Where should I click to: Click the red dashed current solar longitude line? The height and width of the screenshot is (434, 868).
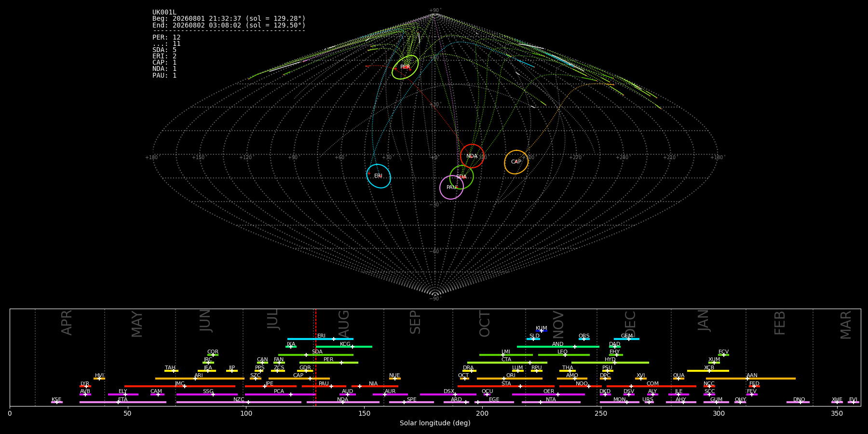coord(315,357)
